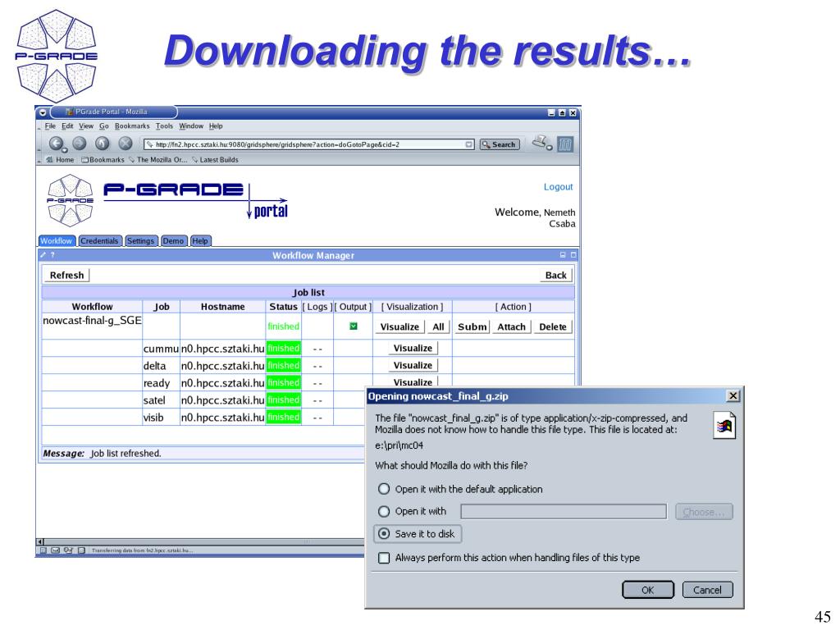Click the green output download icon for nowcast-final-g_SGE
Image resolution: width=840 pixels, height=630 pixels.
click(354, 326)
